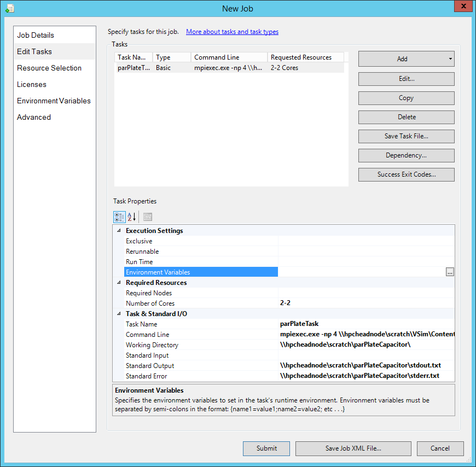Click Save Job XML File button
This screenshot has width=476, height=467.
pyautogui.click(x=353, y=448)
